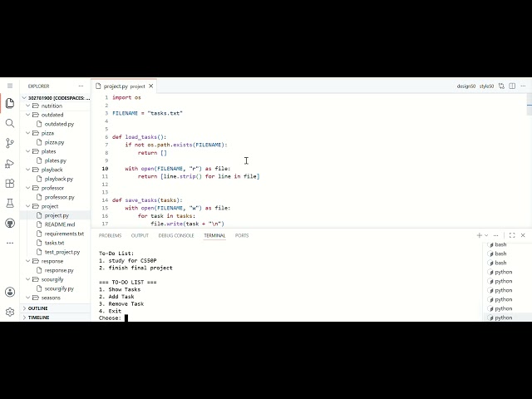Viewport: 532px width, 399px height.
Task: Click line 14 def save_tasks code
Action: (147, 200)
